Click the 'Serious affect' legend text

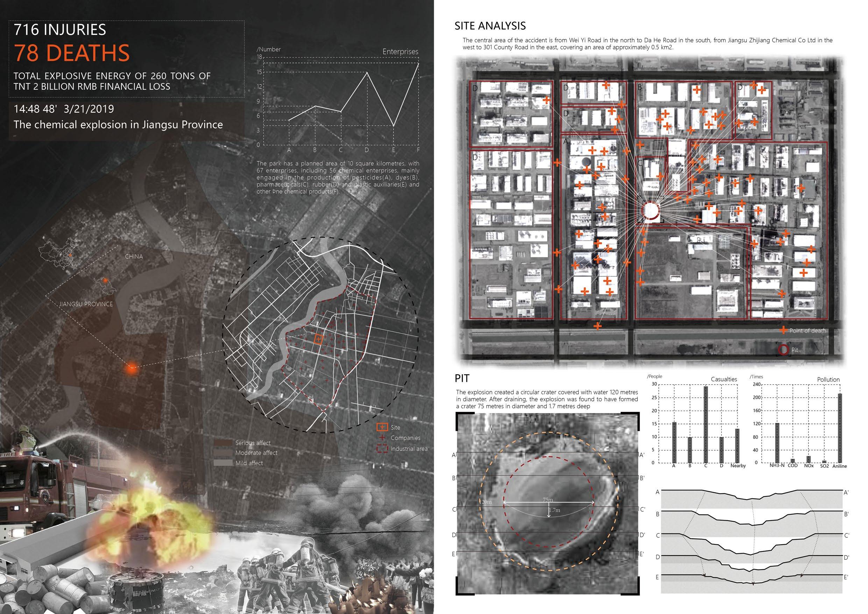(x=253, y=442)
